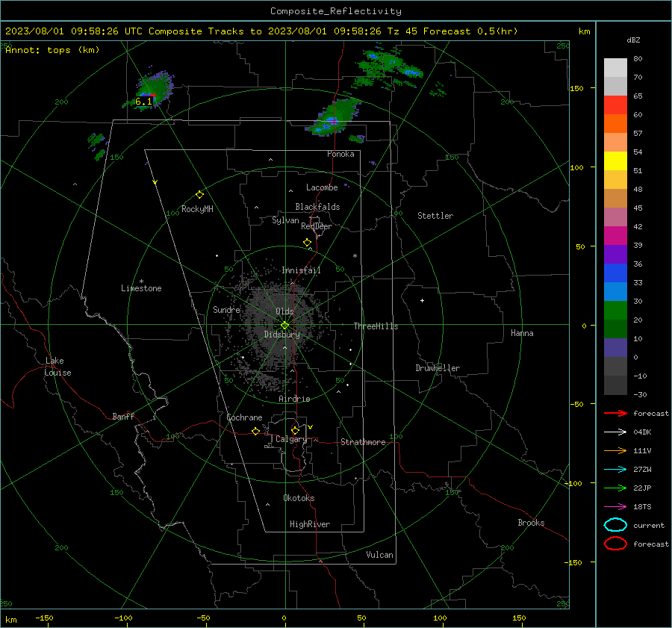Click the yellow diamond marker left of Calgary, near Cochrane

click(x=255, y=432)
